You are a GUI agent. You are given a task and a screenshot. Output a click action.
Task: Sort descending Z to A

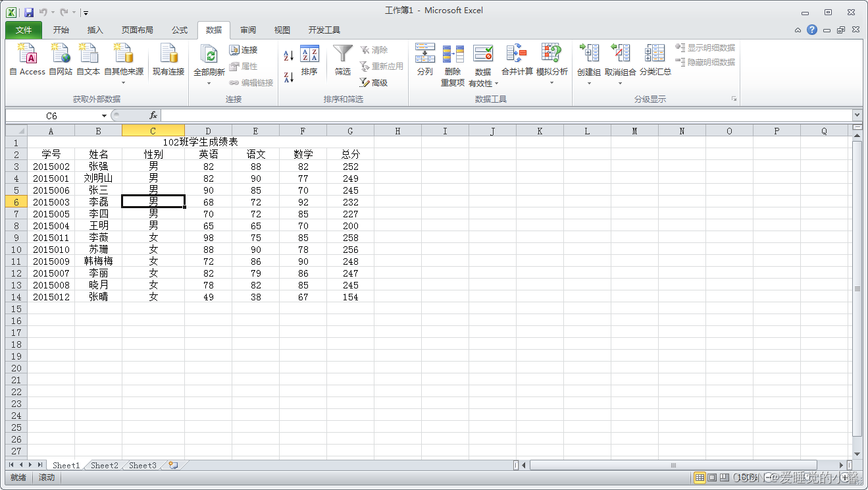289,77
